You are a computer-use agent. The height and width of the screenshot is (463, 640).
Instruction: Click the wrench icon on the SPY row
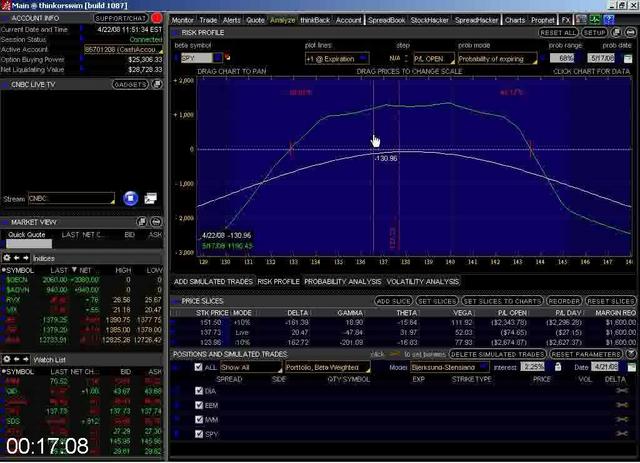pyautogui.click(x=622, y=434)
